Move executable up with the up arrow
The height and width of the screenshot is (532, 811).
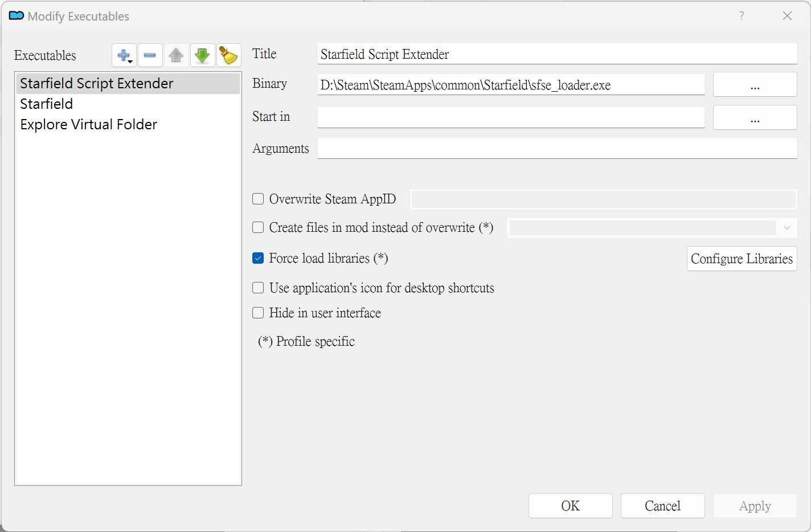[x=176, y=56]
